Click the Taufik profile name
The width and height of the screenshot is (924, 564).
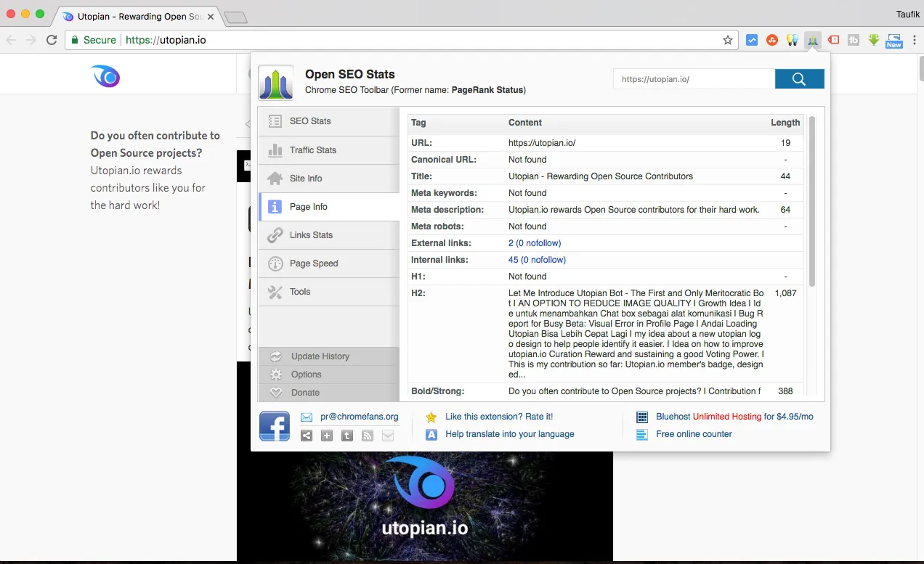point(908,14)
